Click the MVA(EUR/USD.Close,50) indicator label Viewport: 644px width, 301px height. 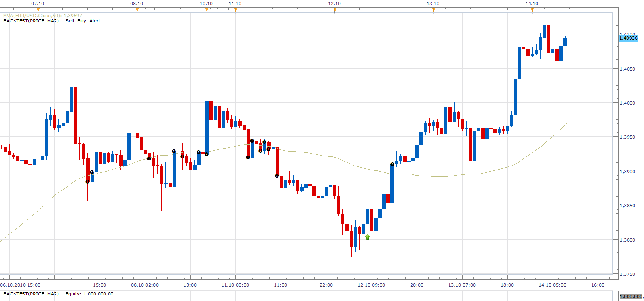click(x=42, y=16)
